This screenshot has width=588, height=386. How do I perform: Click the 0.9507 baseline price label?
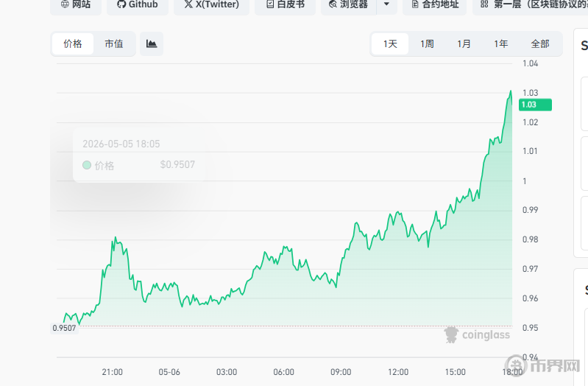pos(64,329)
